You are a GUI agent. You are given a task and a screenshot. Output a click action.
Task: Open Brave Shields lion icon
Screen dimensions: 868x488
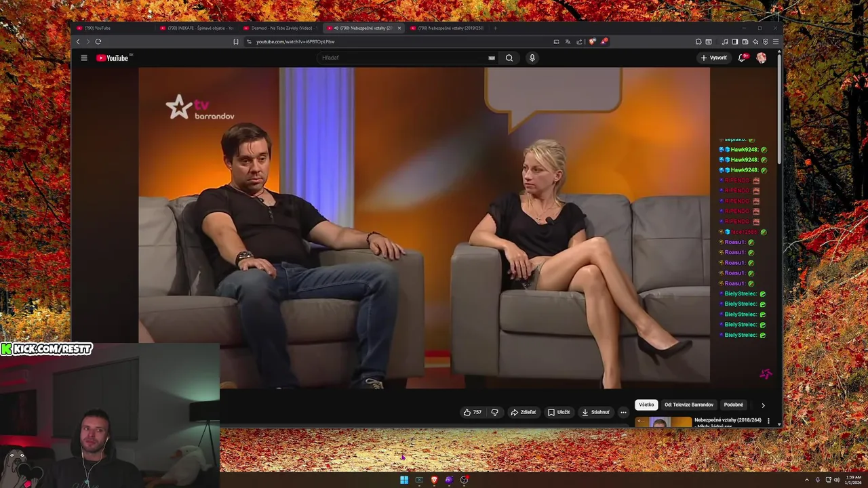(x=592, y=41)
